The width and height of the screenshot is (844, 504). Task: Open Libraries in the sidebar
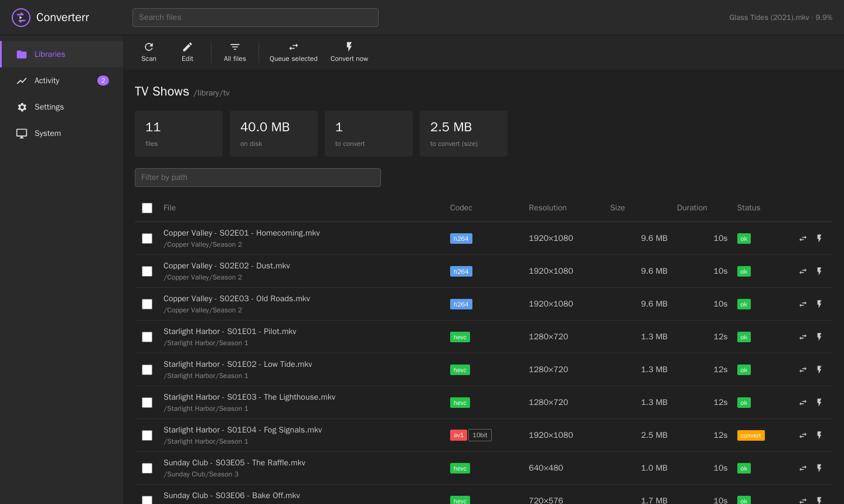pyautogui.click(x=62, y=54)
